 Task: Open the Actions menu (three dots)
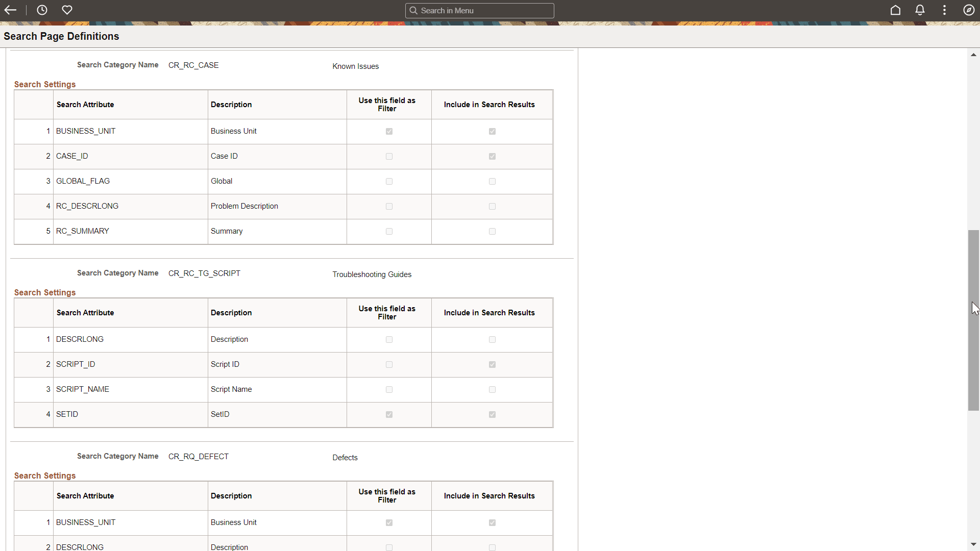pos(944,10)
